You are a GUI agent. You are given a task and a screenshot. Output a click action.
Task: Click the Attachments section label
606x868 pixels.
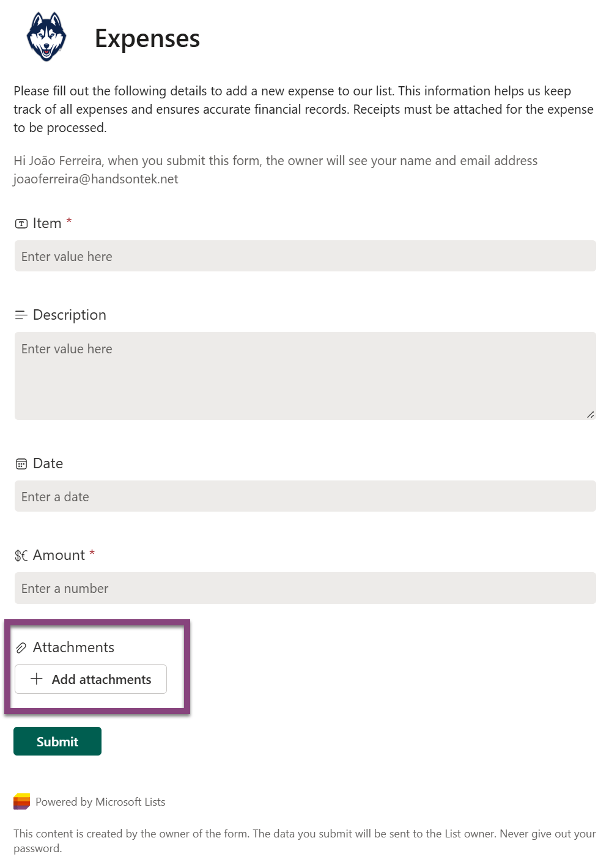click(x=73, y=647)
